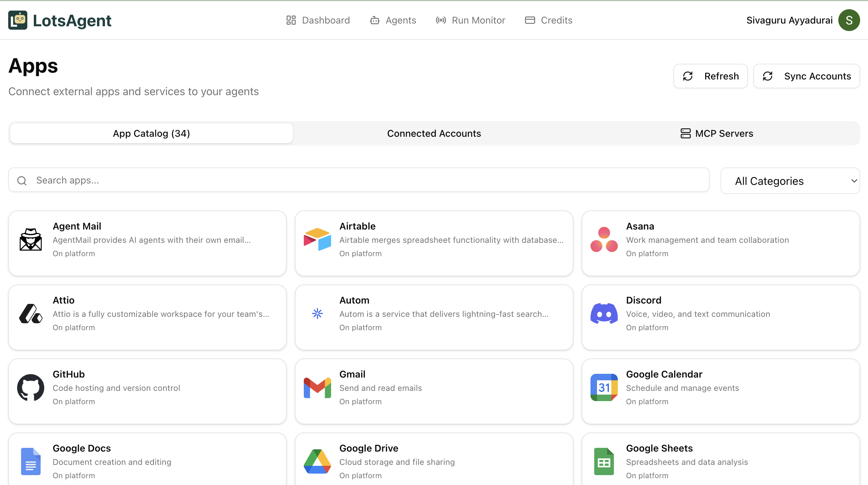Switch to the MCP Servers tab

tap(717, 133)
